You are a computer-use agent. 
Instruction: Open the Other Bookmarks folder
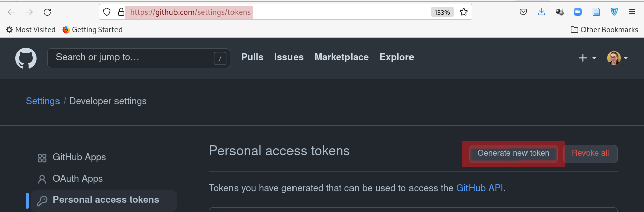(604, 30)
